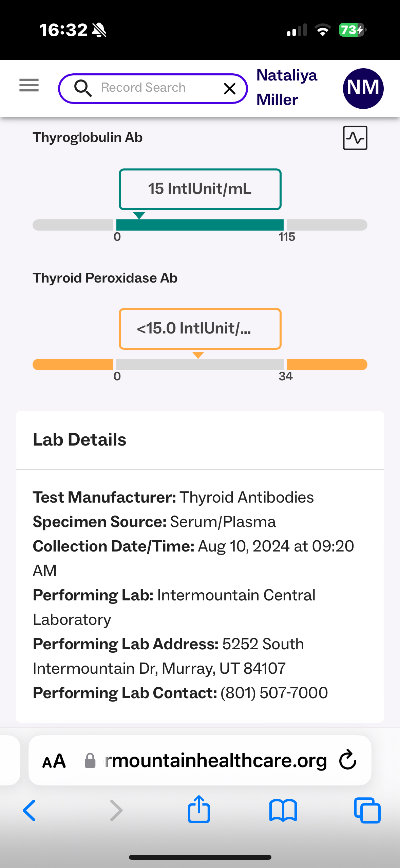Show Safari open tabs

click(x=367, y=811)
